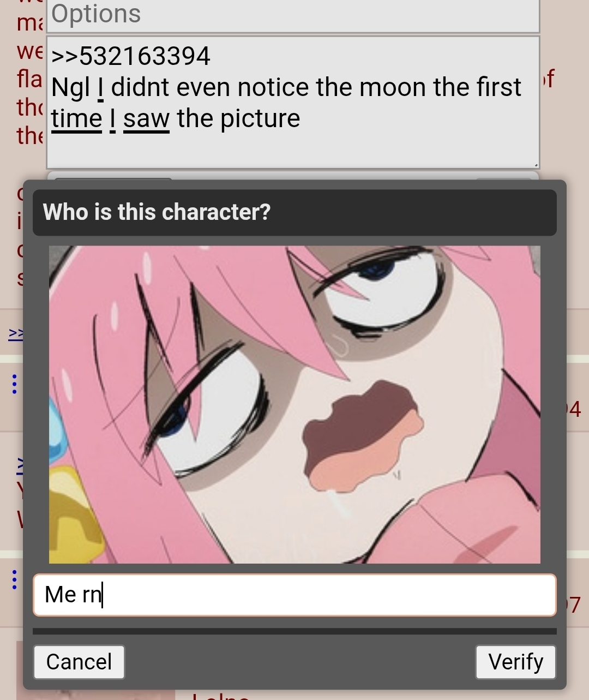Open the three-dot post menu beside the character's eye
Screen dimensions: 589x700
15,384
